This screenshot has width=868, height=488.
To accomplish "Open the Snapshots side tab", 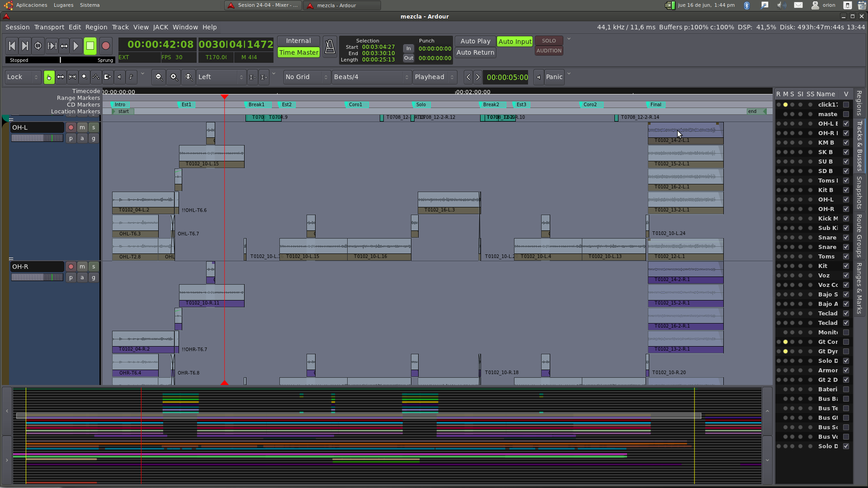I will (x=859, y=193).
